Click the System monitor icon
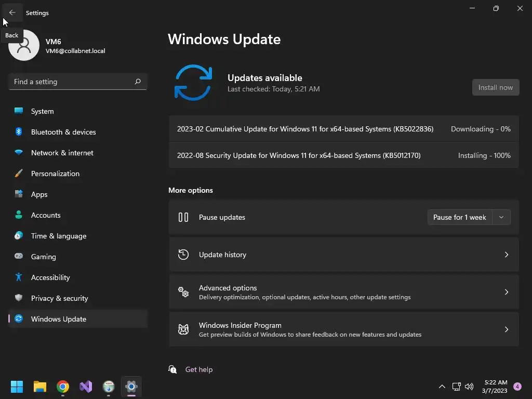Screen dimensions: 532x399 click(x=19, y=111)
